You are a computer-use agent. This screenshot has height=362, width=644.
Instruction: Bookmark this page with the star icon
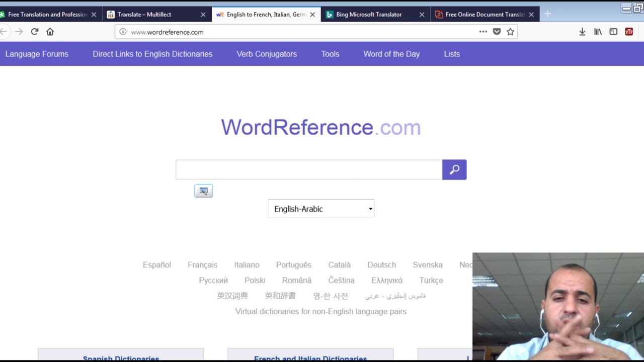[x=510, y=32]
